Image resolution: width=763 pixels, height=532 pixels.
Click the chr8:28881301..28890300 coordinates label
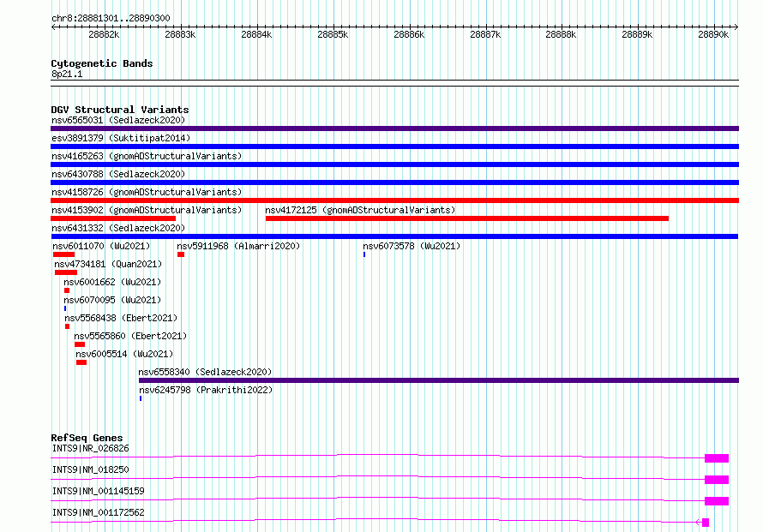pyautogui.click(x=111, y=18)
